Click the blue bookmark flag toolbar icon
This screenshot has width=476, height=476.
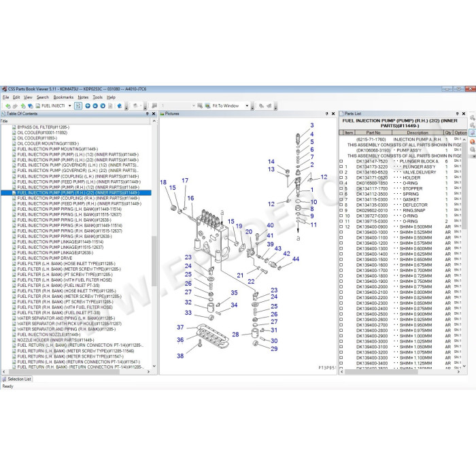pyautogui.click(x=120, y=106)
